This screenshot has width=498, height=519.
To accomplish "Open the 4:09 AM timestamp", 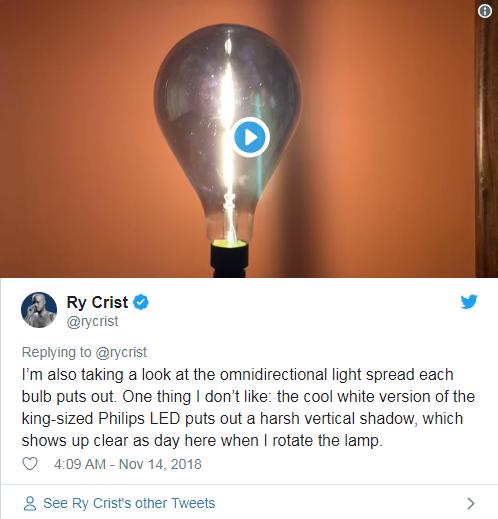I will click(80, 464).
